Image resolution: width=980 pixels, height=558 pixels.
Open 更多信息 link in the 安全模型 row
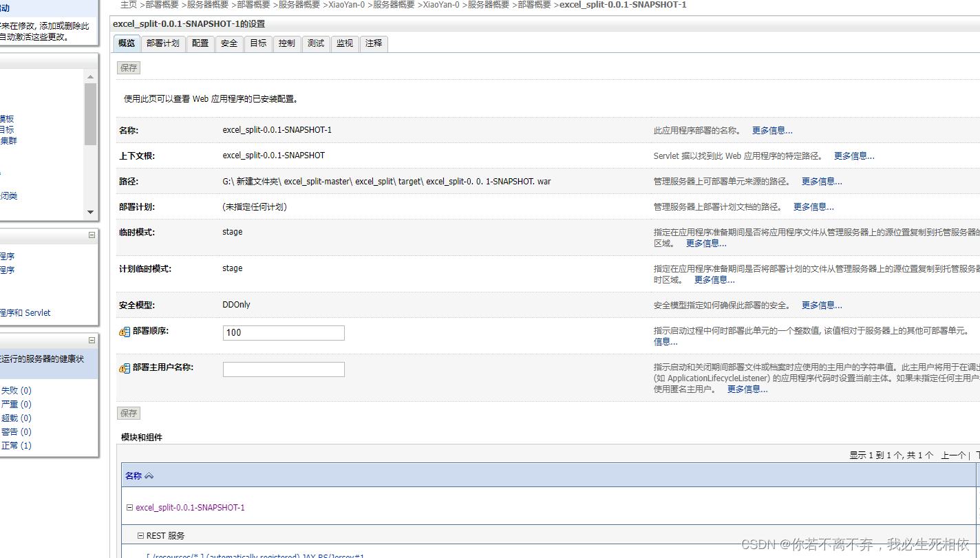(822, 305)
